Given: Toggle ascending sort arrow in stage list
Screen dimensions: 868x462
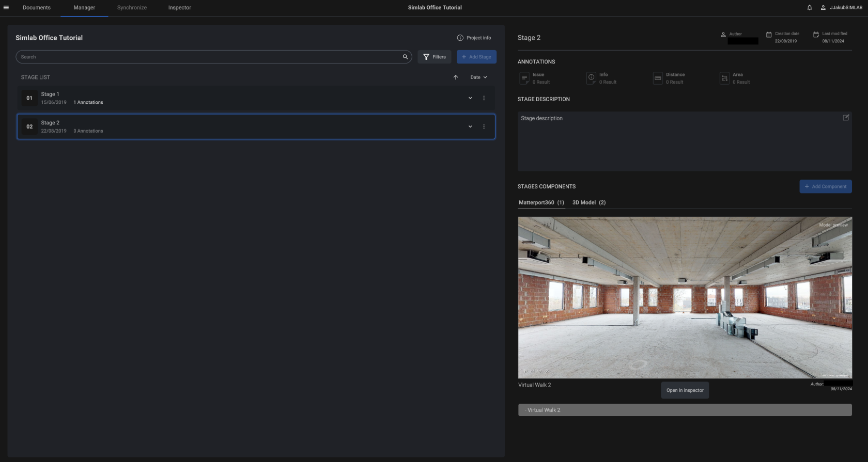Looking at the screenshot, I should click(x=456, y=77).
